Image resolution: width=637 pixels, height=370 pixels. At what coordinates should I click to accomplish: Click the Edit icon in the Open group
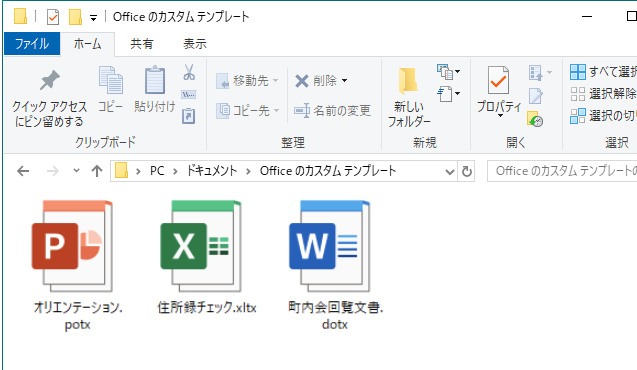535,96
